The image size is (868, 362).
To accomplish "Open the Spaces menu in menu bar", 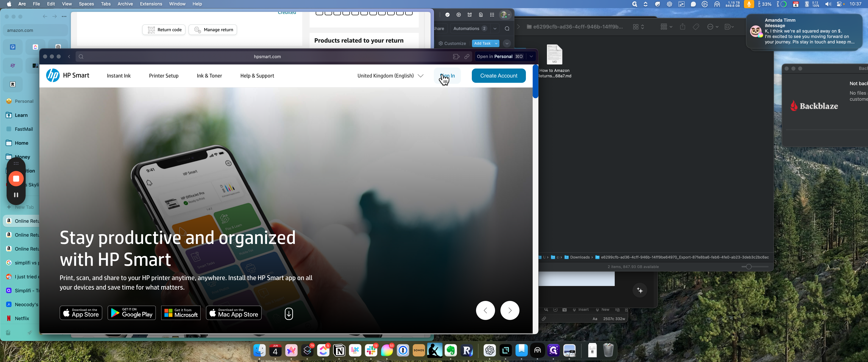I will pyautogui.click(x=86, y=4).
